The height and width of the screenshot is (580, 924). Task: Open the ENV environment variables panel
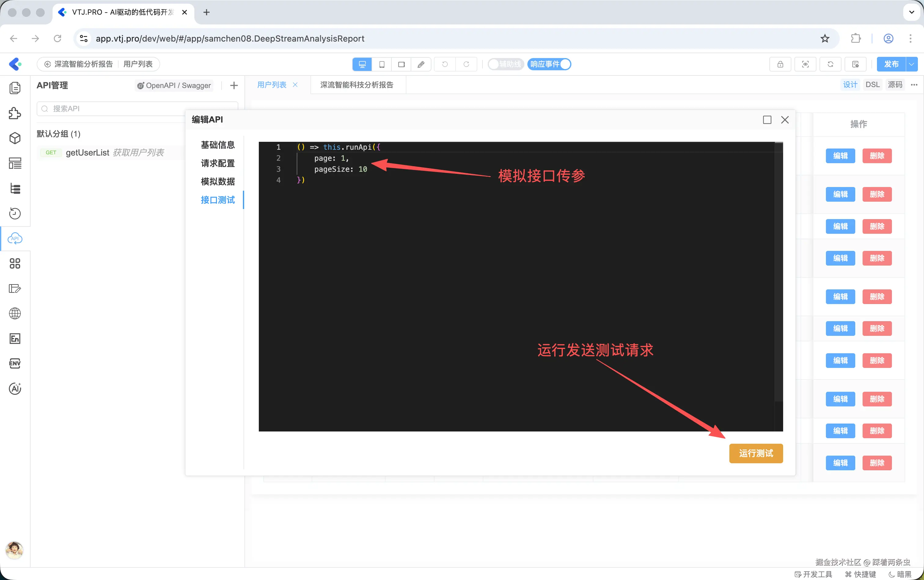point(15,363)
